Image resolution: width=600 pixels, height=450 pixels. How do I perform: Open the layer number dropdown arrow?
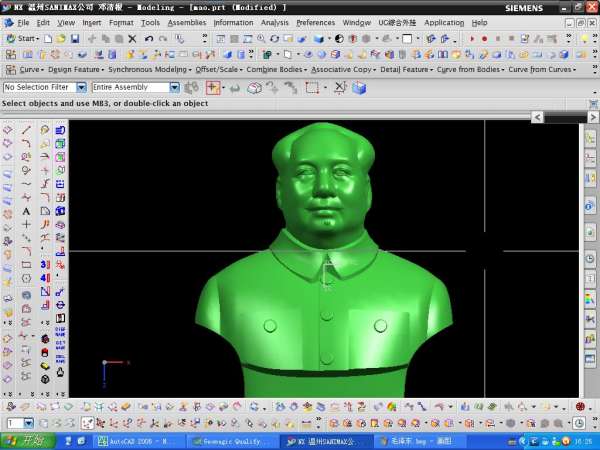pos(29,423)
